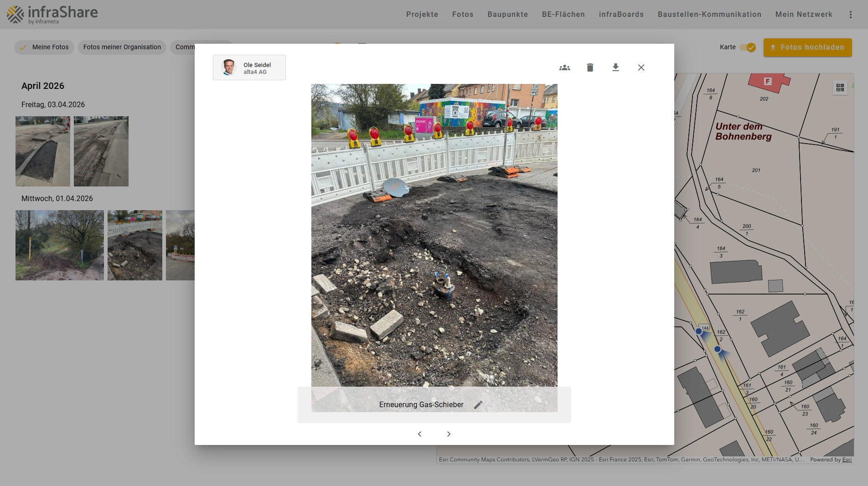Click the infraShare logo

pos(52,15)
